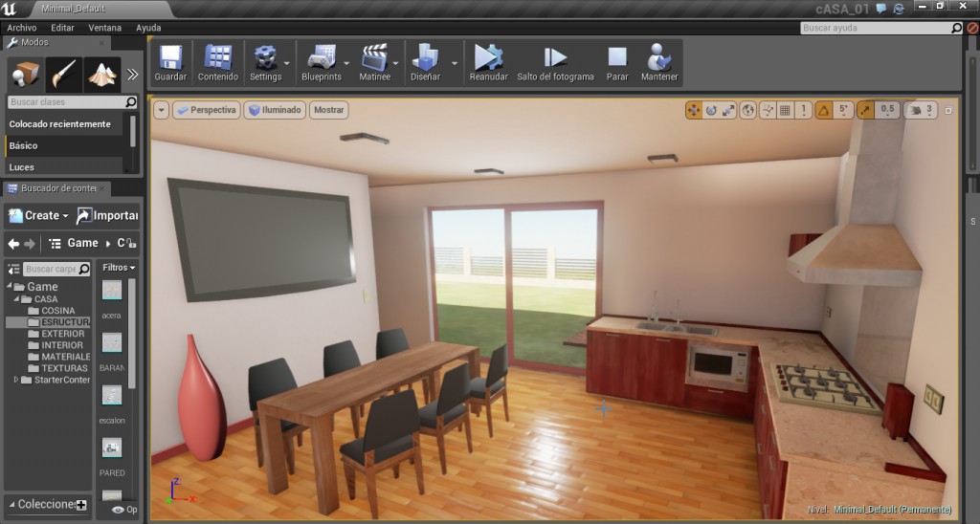Image resolution: width=980 pixels, height=524 pixels.
Task: Collapse the CASA folder
Action: point(17,298)
